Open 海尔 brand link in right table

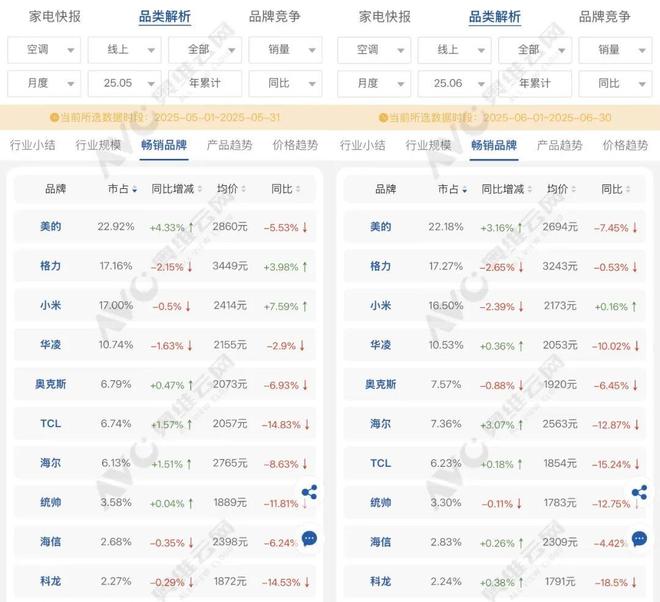coord(381,424)
